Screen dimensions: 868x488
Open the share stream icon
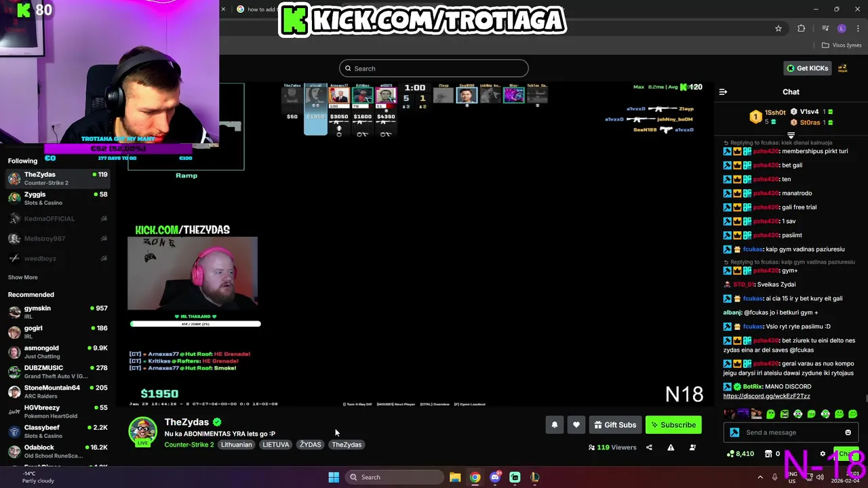click(649, 447)
